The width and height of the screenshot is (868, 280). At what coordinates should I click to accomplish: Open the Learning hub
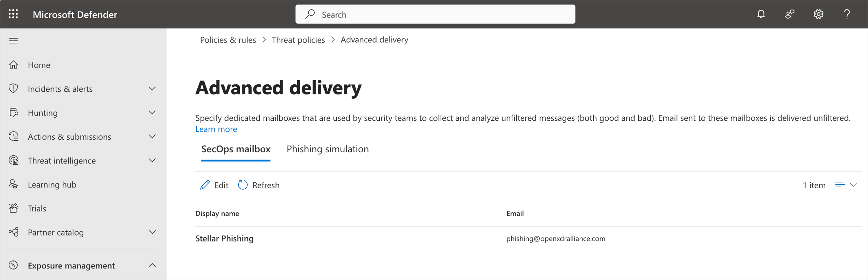pos(52,184)
